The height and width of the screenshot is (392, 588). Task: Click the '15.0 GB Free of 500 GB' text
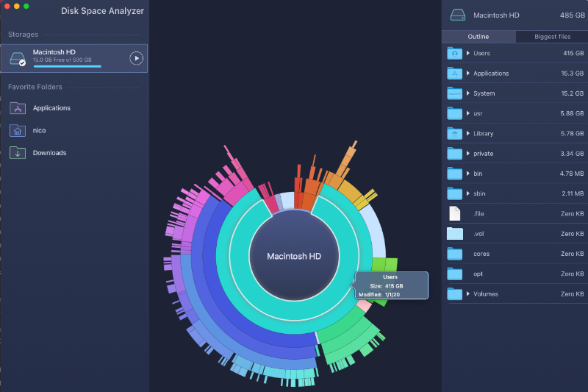pyautogui.click(x=62, y=60)
